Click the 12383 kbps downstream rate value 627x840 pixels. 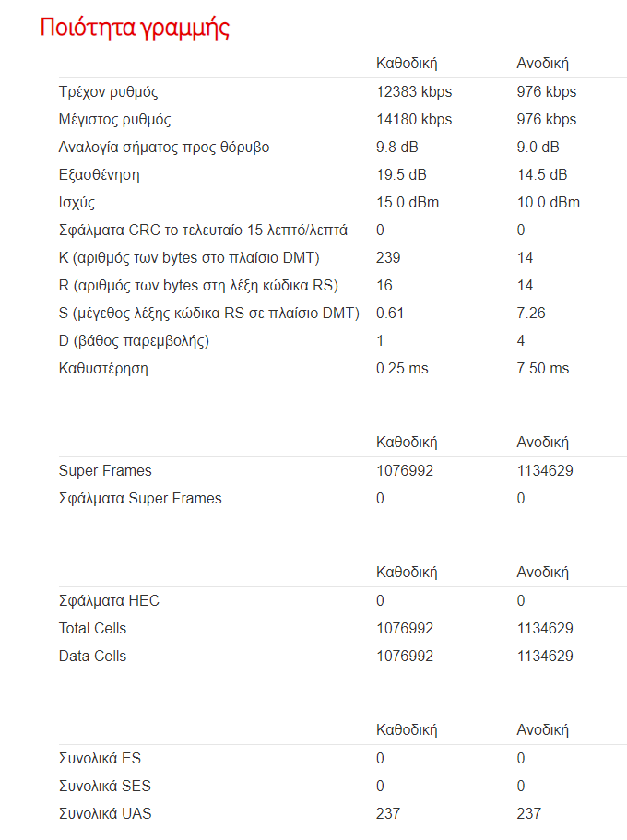[414, 91]
